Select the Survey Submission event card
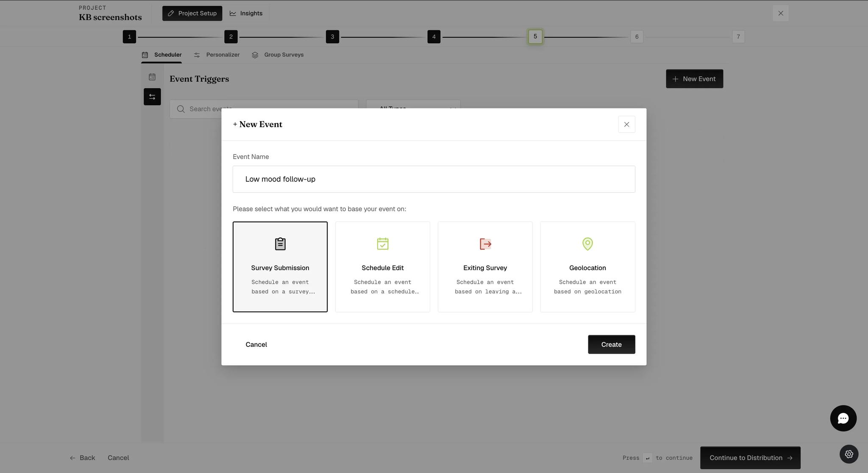Image resolution: width=868 pixels, height=473 pixels. click(280, 267)
